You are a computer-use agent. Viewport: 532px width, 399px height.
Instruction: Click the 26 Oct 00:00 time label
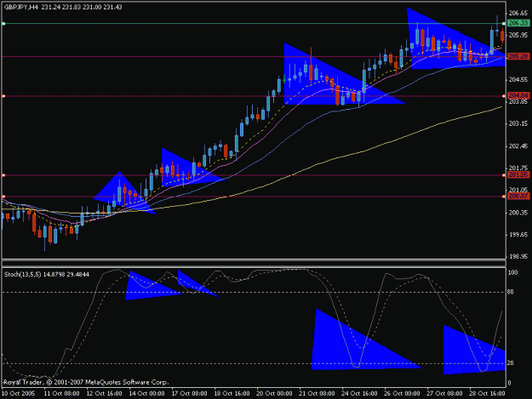pyautogui.click(x=402, y=393)
